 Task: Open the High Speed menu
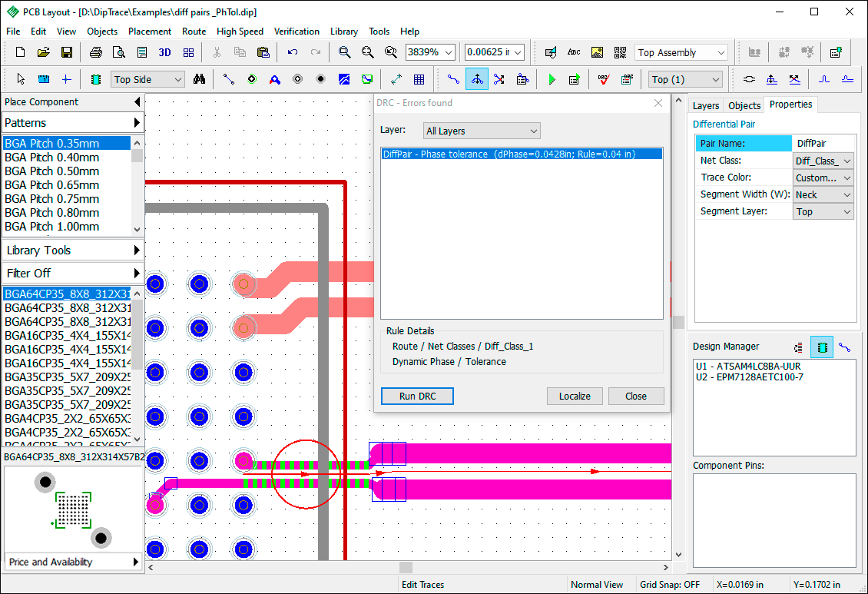click(240, 32)
